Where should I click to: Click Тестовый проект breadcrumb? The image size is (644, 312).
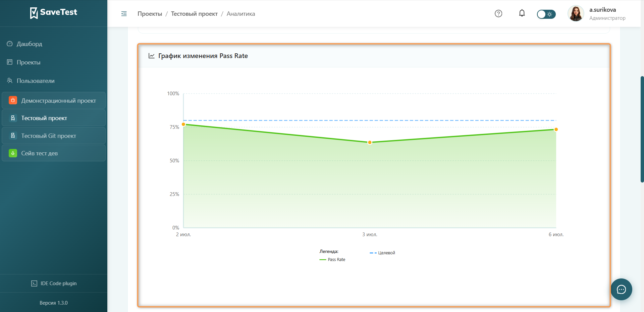pos(194,14)
